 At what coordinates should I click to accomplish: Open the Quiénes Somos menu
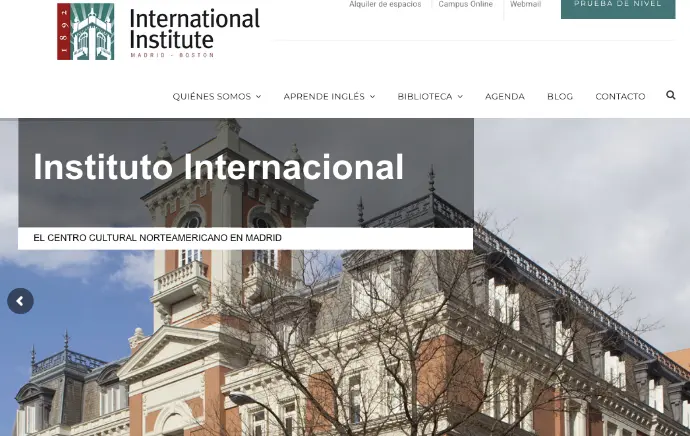pyautogui.click(x=212, y=96)
